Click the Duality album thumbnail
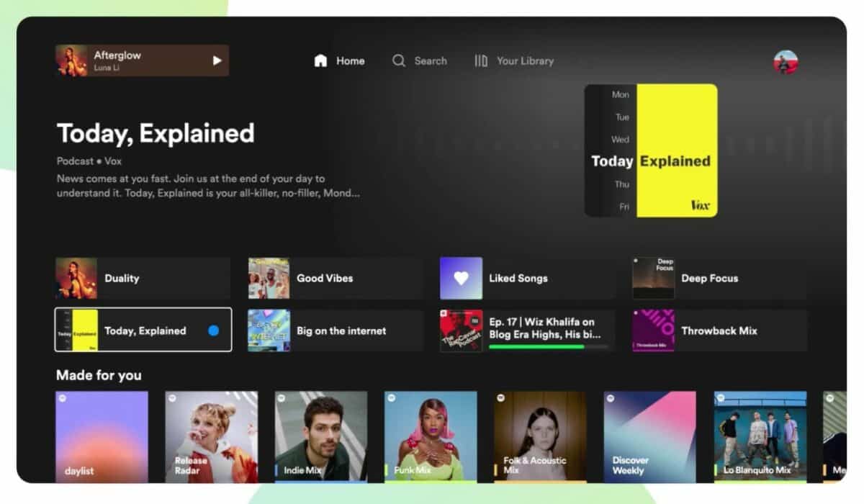Screen dimensions: 864x504 coord(76,278)
